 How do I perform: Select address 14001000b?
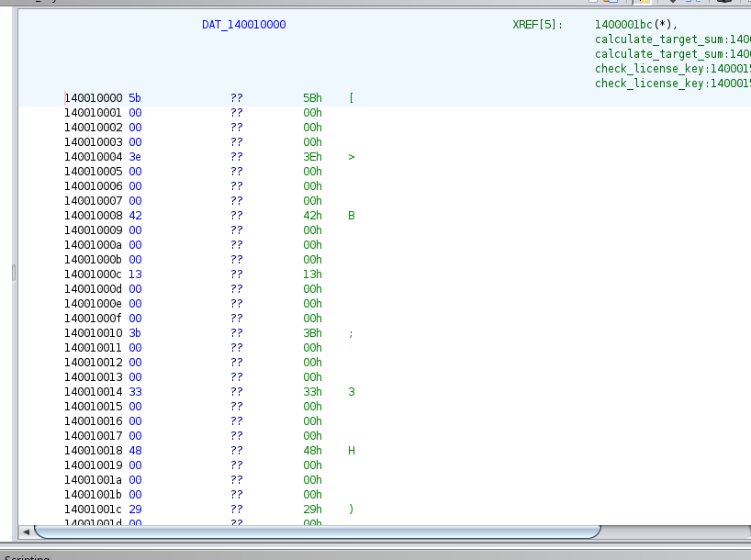tap(94, 260)
